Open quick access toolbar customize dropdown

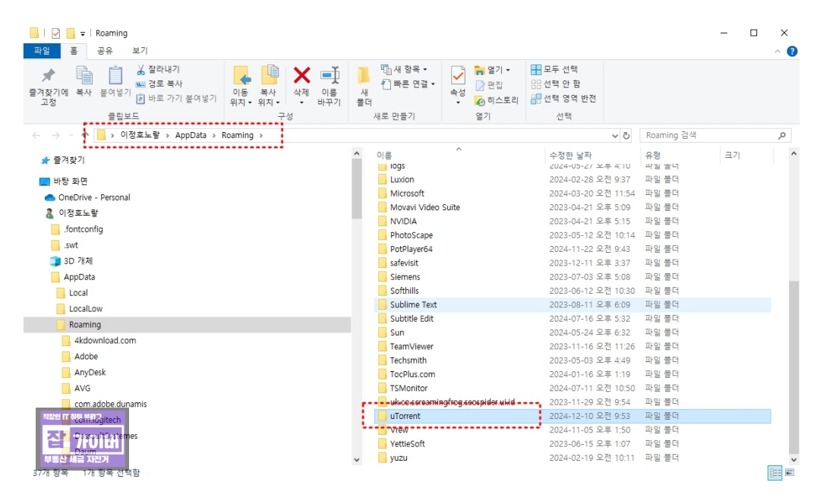[x=83, y=33]
